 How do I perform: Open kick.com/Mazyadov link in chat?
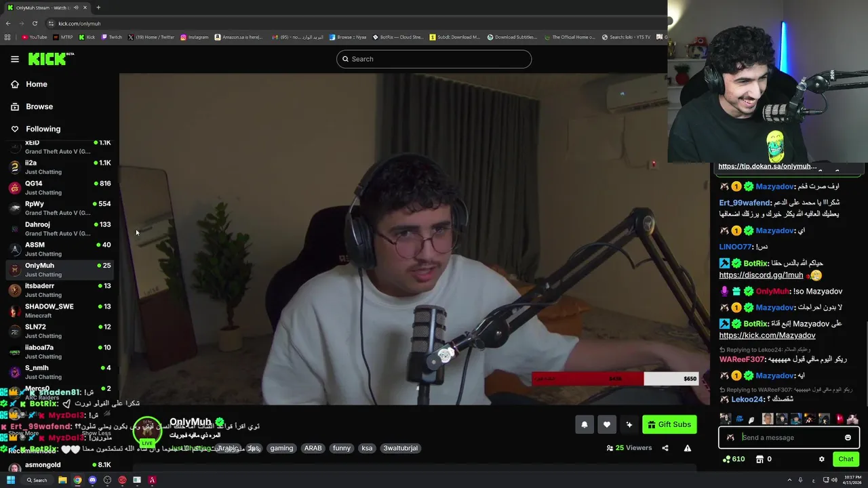(767, 335)
